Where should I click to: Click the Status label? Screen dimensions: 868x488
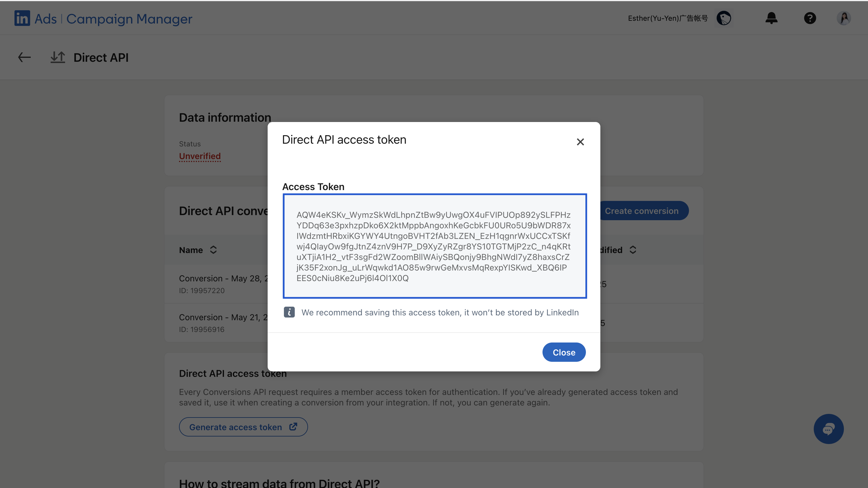pyautogui.click(x=190, y=144)
